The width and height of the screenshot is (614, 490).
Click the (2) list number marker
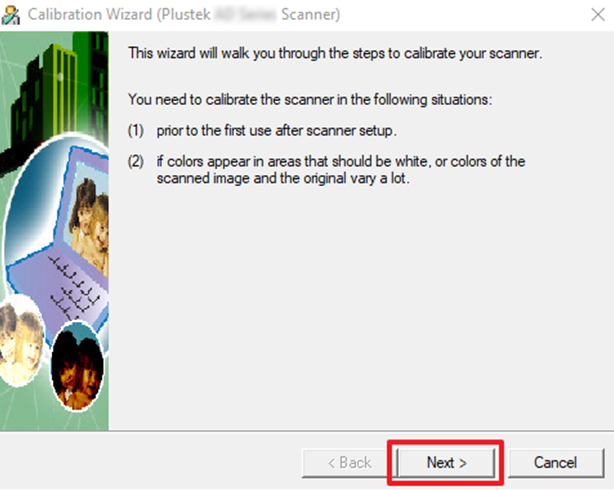[135, 161]
